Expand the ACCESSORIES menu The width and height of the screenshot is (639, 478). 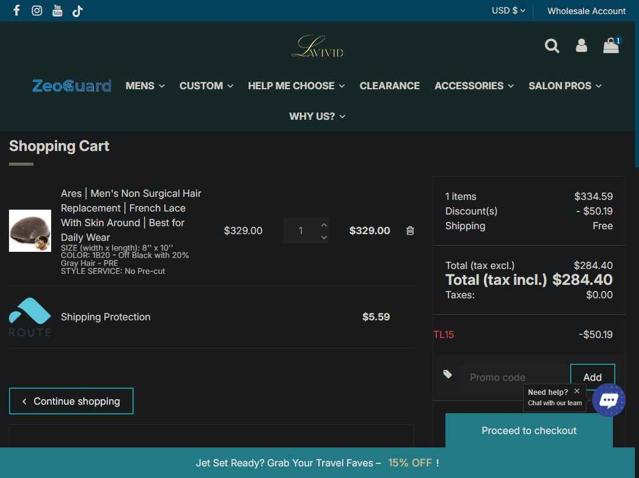point(474,86)
